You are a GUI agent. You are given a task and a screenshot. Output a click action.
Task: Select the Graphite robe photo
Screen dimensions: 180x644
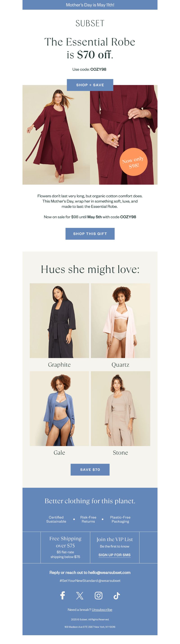coord(59,320)
